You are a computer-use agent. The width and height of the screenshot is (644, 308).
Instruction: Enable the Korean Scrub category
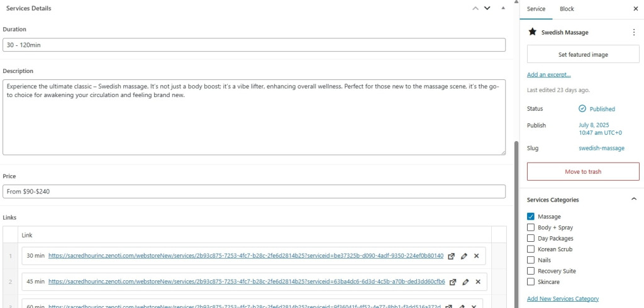(531, 249)
